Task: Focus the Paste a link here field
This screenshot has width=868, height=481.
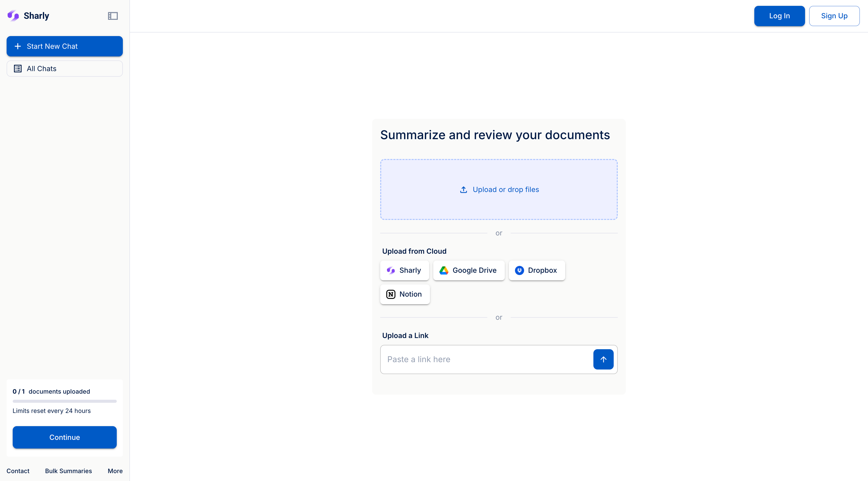Action: (x=486, y=359)
